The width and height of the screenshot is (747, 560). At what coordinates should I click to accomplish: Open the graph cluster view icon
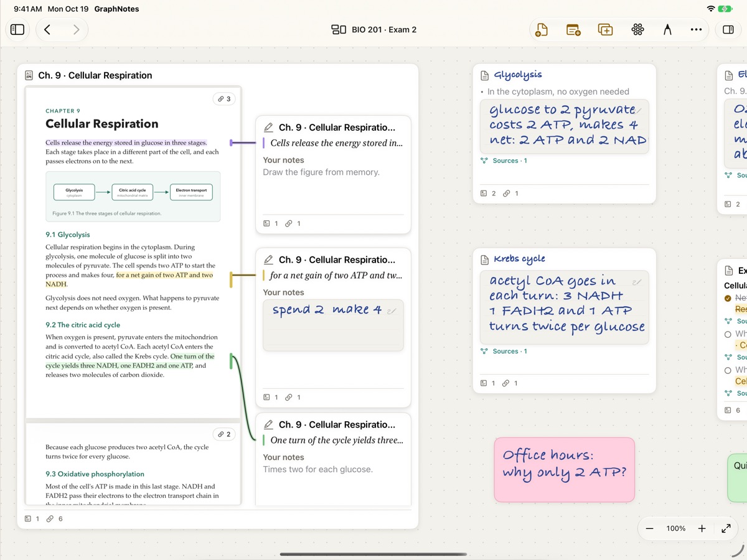(x=637, y=29)
